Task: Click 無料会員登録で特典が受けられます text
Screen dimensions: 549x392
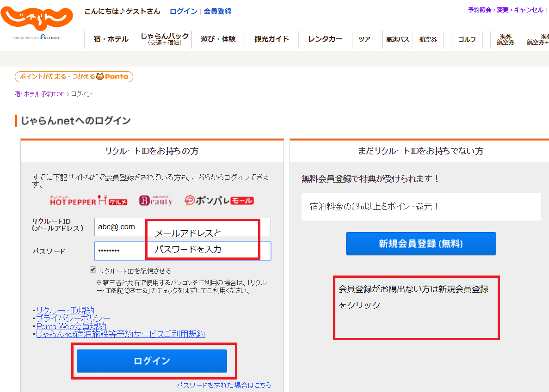Action: 371,178
